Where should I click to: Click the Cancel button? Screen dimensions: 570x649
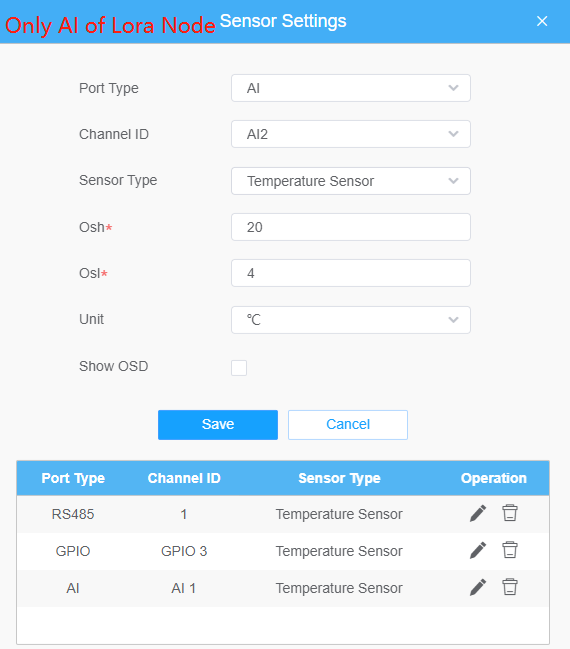point(348,425)
